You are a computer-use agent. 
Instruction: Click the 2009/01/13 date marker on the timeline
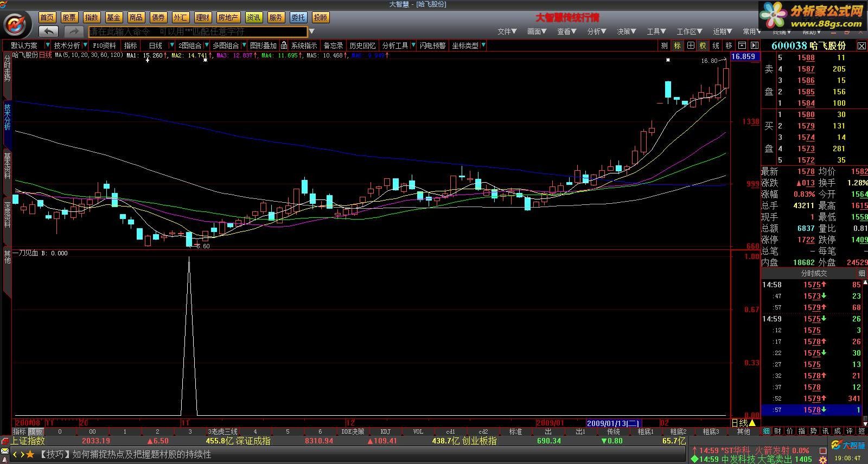(614, 423)
